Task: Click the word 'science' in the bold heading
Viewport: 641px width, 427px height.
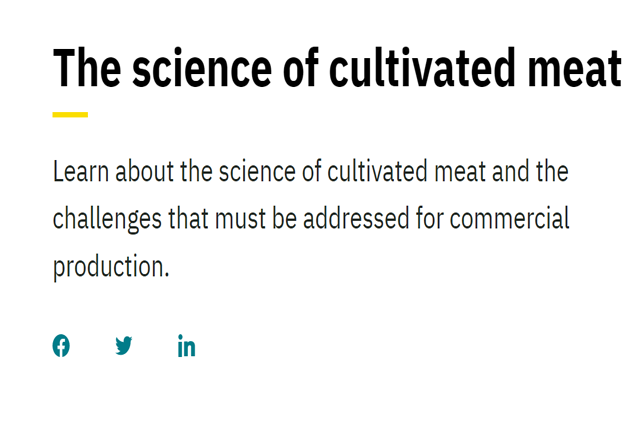Action: click(202, 69)
